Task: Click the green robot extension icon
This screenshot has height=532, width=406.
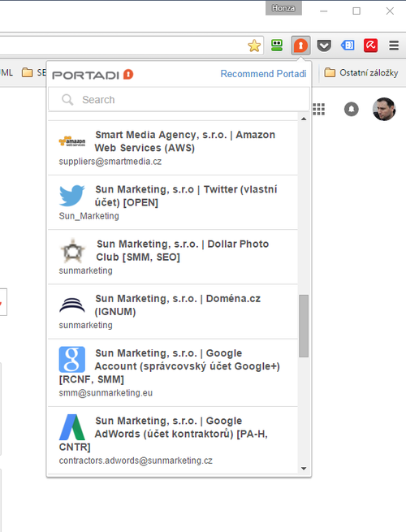Action: coord(277,45)
